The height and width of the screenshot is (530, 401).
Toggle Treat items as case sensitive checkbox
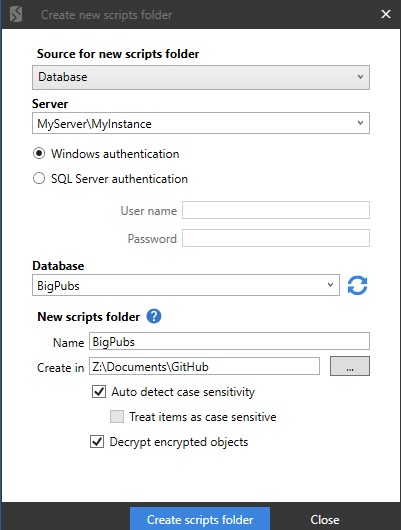point(117,416)
